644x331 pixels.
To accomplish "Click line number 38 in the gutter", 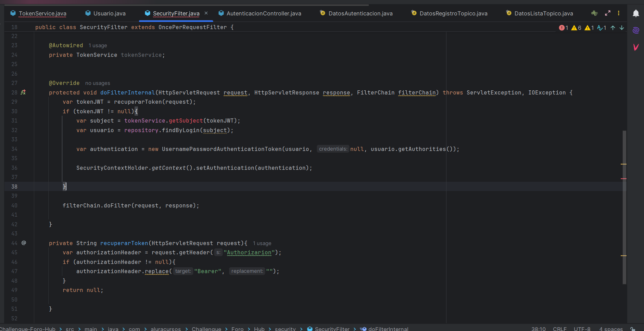I will 14,187.
